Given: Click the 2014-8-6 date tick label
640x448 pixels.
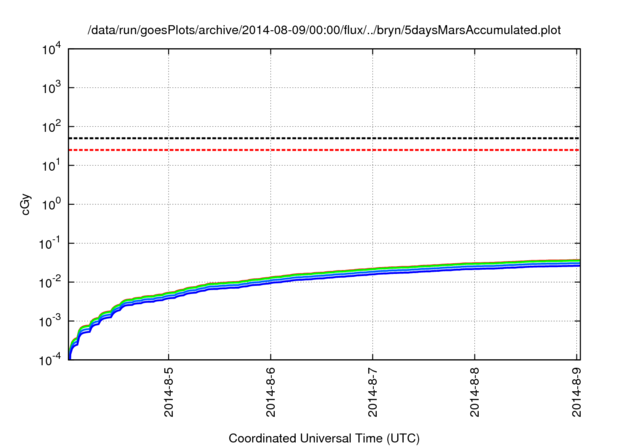Looking at the screenshot, I should pos(271,392).
